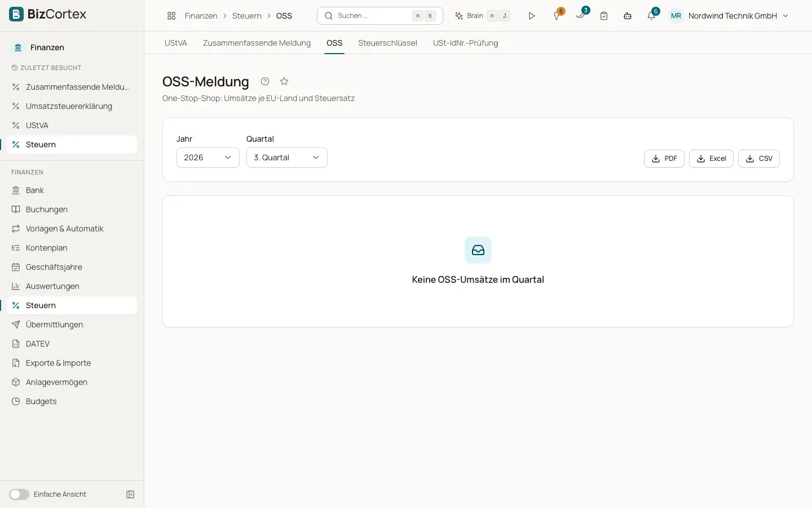Image resolution: width=812 pixels, height=508 pixels.
Task: Open Anlagevermögen in the sidebar
Action: pos(72,382)
